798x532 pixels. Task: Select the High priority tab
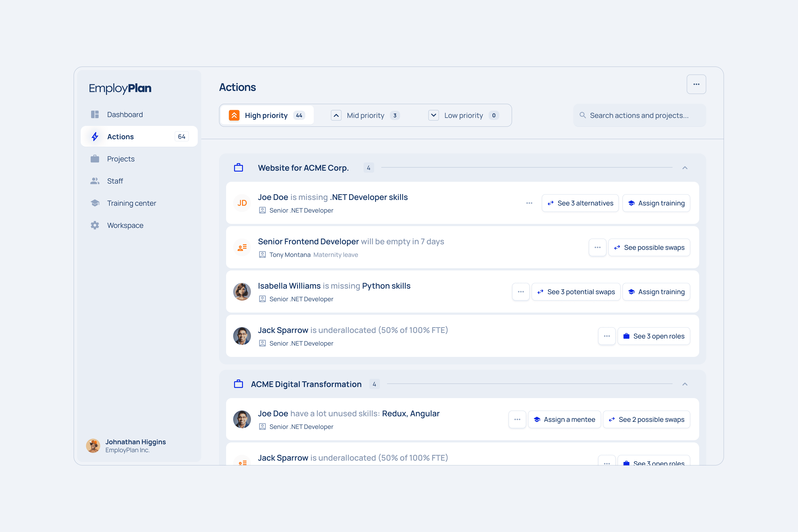(267, 115)
